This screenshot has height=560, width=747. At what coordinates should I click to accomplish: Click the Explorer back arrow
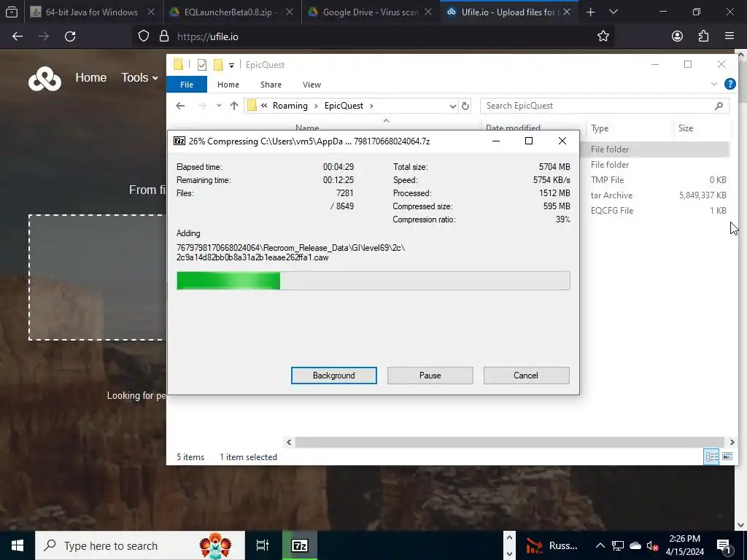(180, 106)
